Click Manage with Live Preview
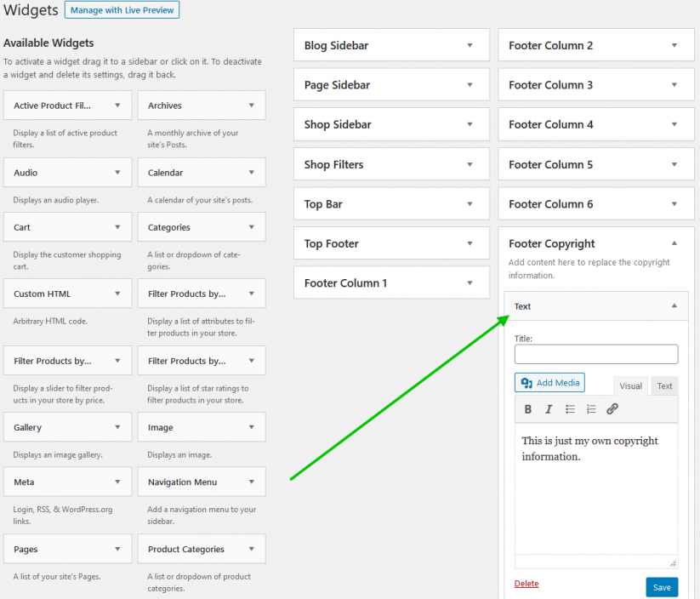The width and height of the screenshot is (700, 599). pos(122,11)
